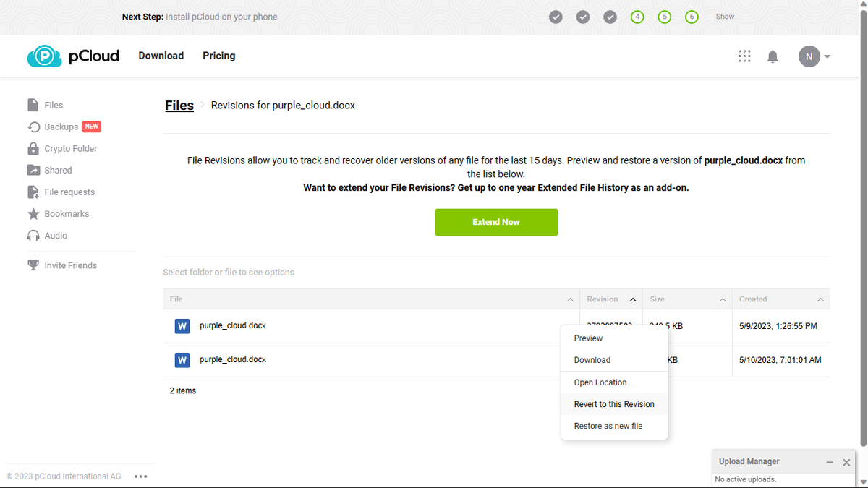Click the Invite Friends trophy icon

point(33,265)
